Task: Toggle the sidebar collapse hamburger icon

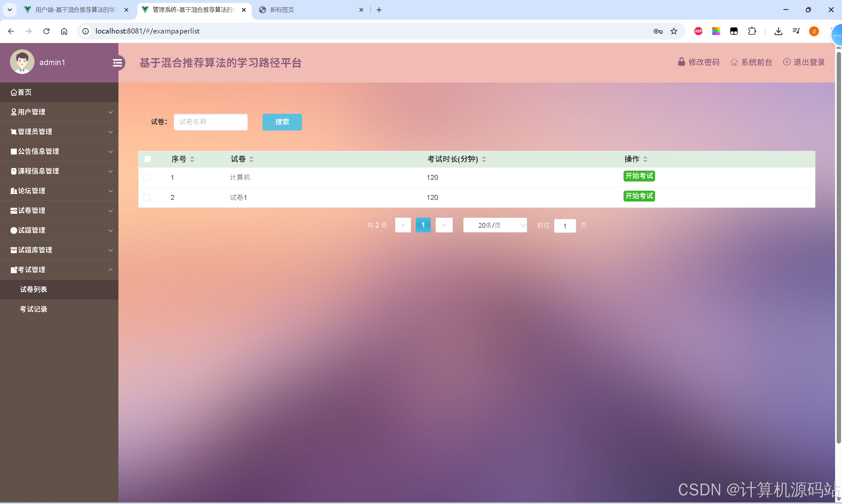Action: click(x=117, y=62)
